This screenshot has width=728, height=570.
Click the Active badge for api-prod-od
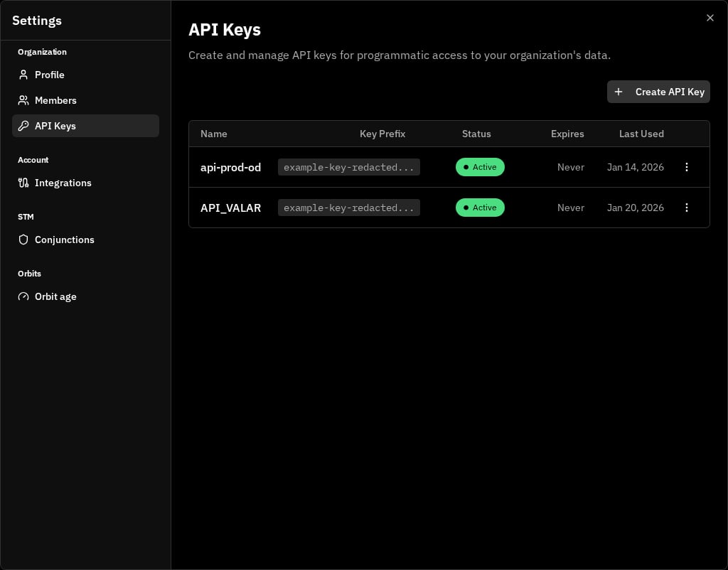pos(480,167)
